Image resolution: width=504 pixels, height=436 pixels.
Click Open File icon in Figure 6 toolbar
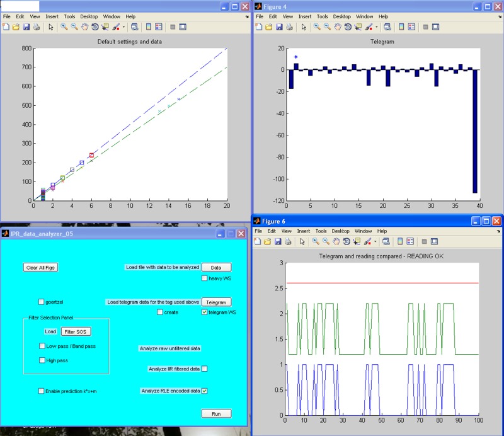(x=267, y=241)
